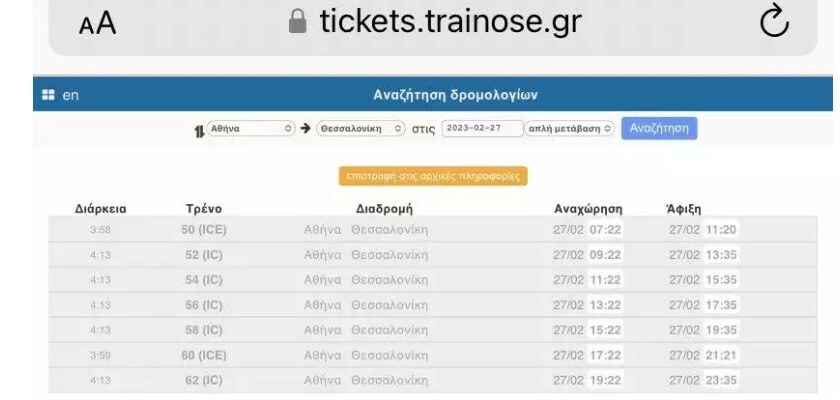
Task: Click the orange επιστροφή στις αρχικές πληροφορίες button
Action: pos(433,176)
